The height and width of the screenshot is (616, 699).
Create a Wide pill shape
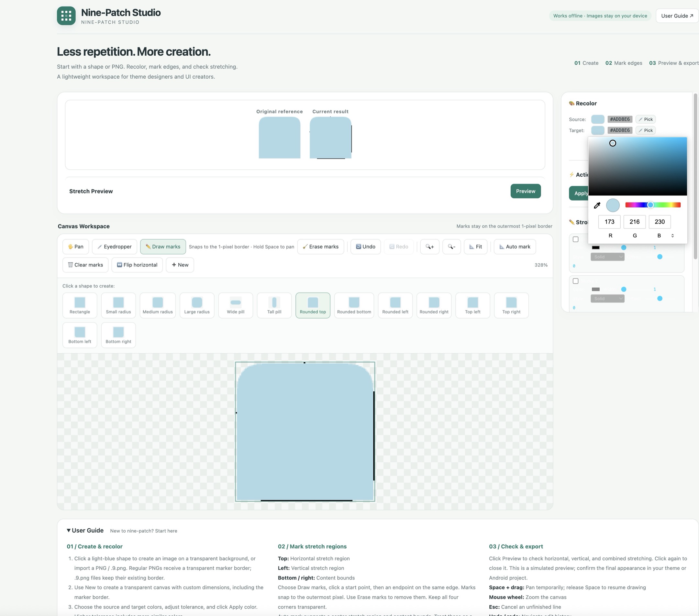pyautogui.click(x=236, y=305)
